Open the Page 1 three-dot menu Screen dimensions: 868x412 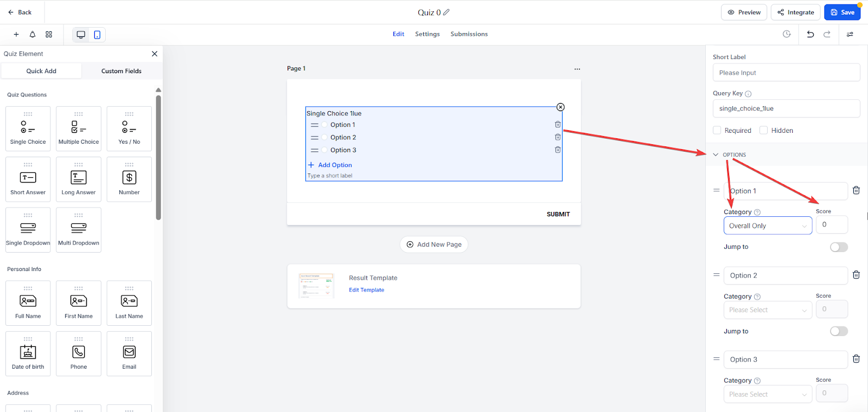tap(577, 69)
